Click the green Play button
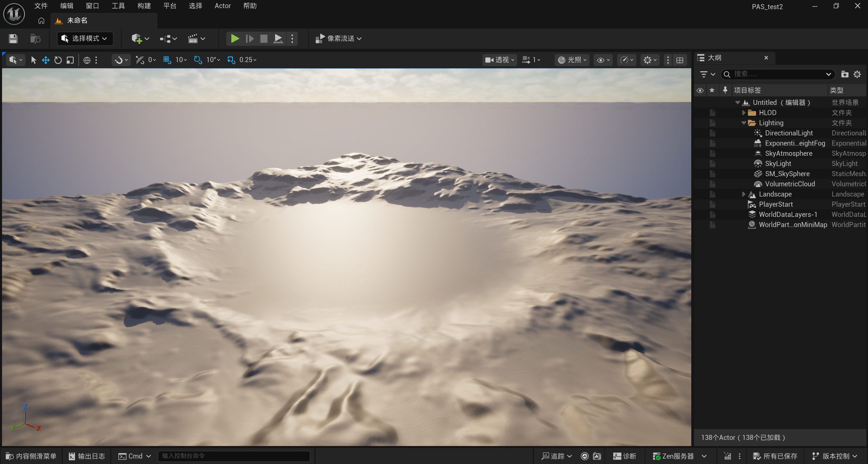This screenshot has height=464, width=868. pos(235,39)
